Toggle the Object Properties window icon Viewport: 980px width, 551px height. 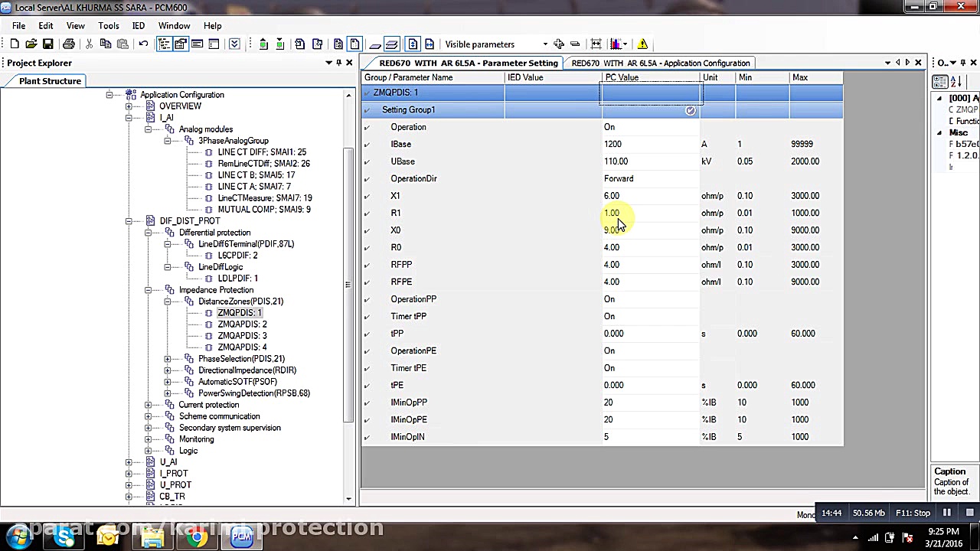coord(181,44)
